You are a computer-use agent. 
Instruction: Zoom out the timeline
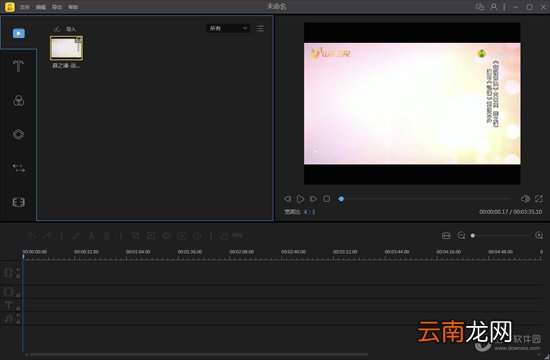tap(461, 235)
